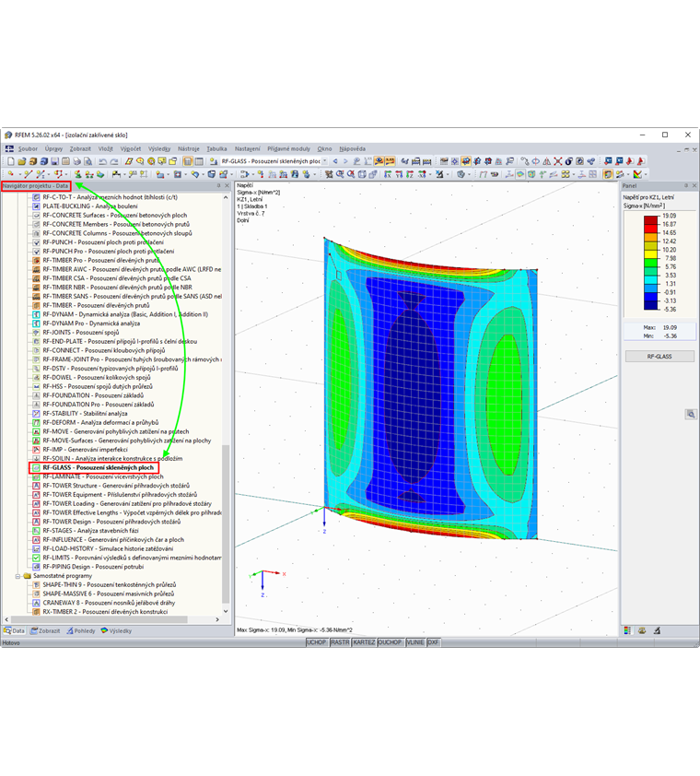Open the RF-GLASS module combo box dropdown

[x=324, y=161]
